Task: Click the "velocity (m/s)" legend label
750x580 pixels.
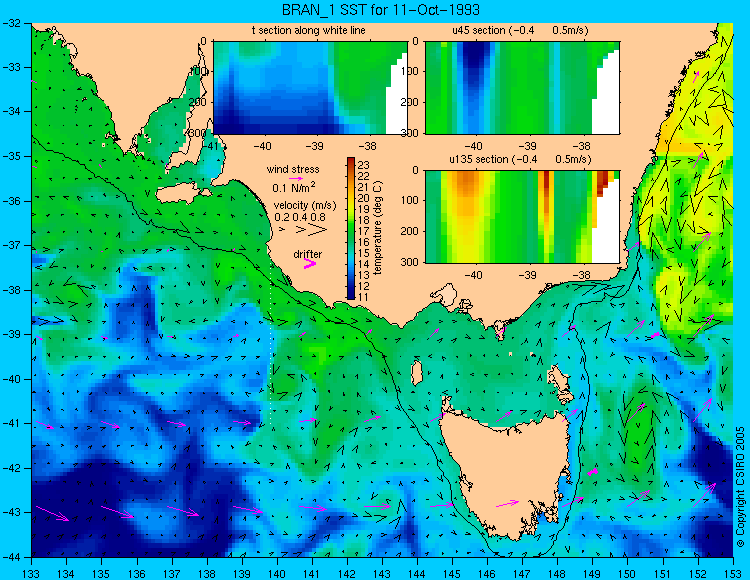Action: [x=305, y=206]
